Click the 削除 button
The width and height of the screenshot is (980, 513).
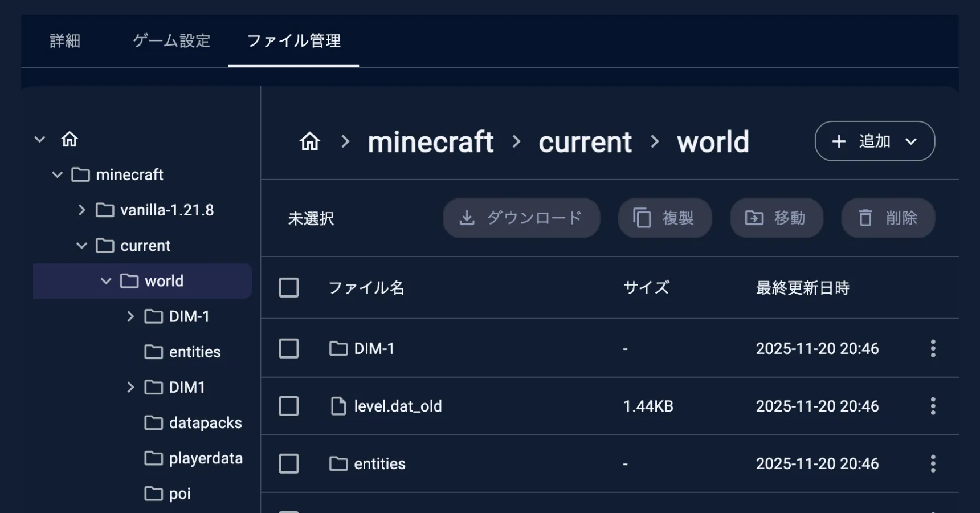(x=888, y=218)
